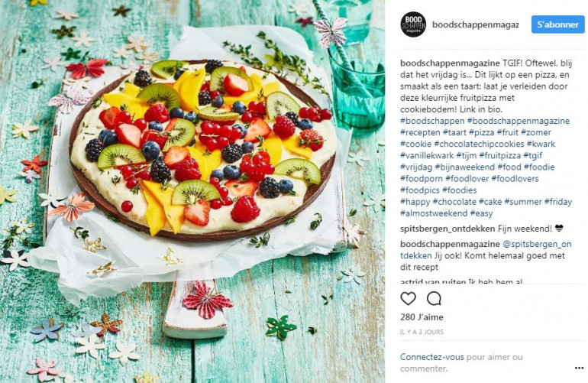Click the heart like icon

(x=408, y=298)
